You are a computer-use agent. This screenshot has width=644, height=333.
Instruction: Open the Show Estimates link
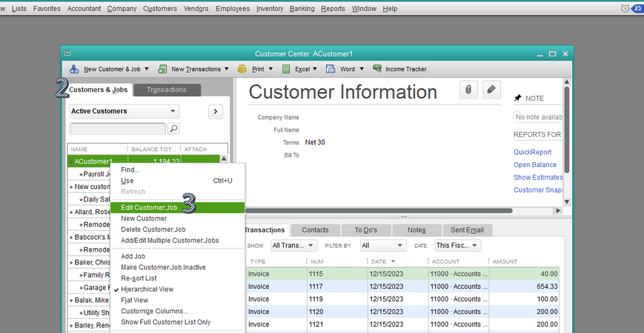coord(538,177)
